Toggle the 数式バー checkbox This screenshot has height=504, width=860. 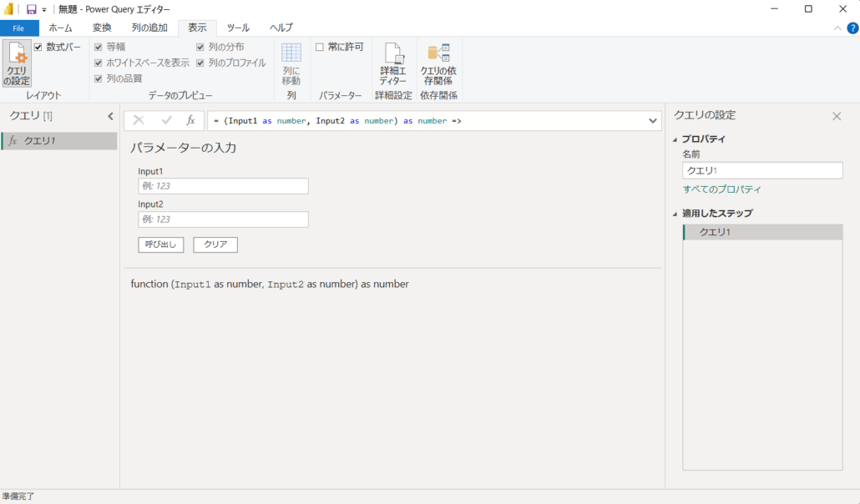pyautogui.click(x=38, y=48)
